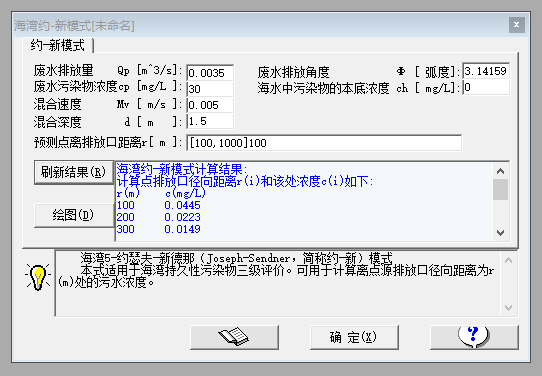The width and height of the screenshot is (542, 376).
Task: Click the 混合深度 d field showing 1.5
Action: tap(210, 121)
